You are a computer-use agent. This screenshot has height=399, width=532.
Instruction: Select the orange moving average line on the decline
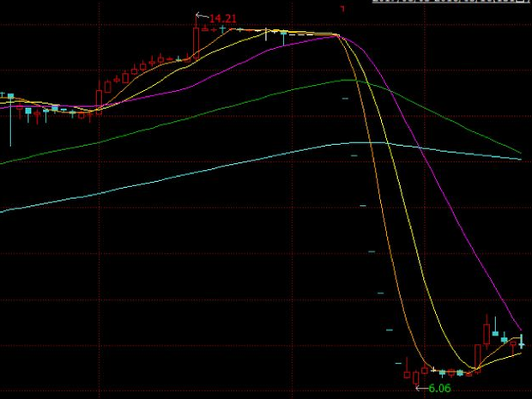(x=378, y=189)
